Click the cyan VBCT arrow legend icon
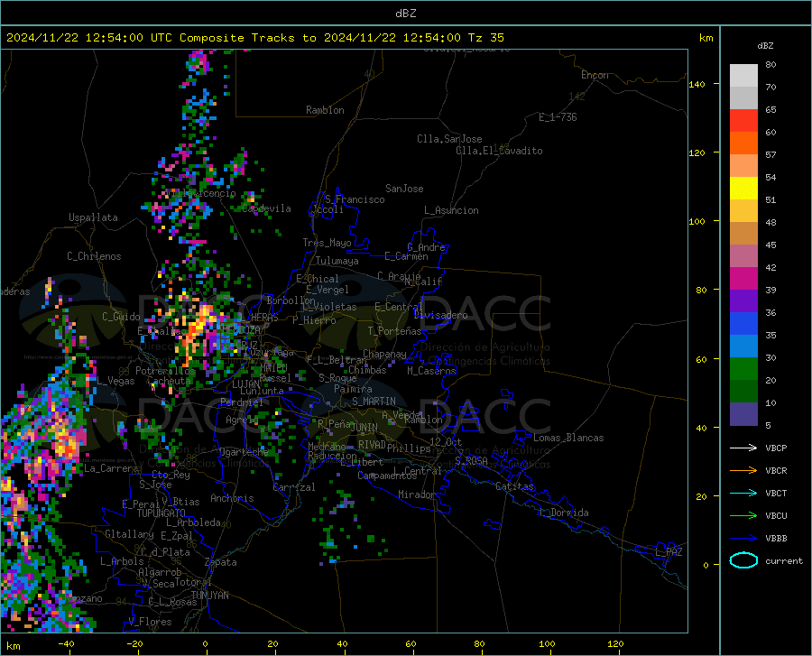812x656 pixels. tap(743, 493)
